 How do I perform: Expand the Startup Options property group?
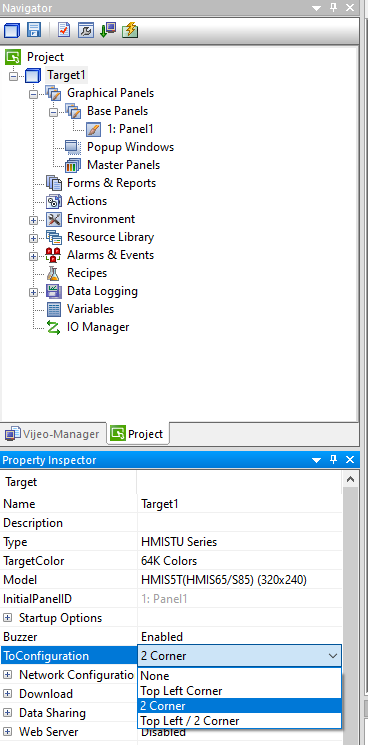click(8, 618)
